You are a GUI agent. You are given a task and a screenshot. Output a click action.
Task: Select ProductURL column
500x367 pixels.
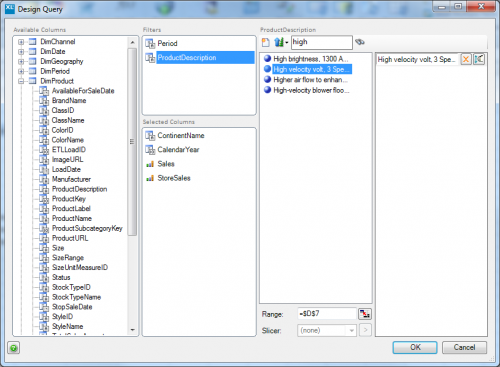(70, 238)
